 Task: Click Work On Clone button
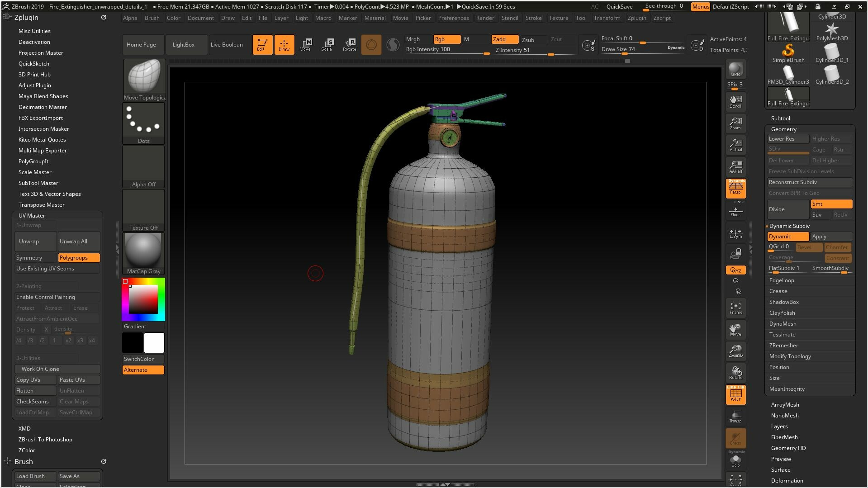57,369
